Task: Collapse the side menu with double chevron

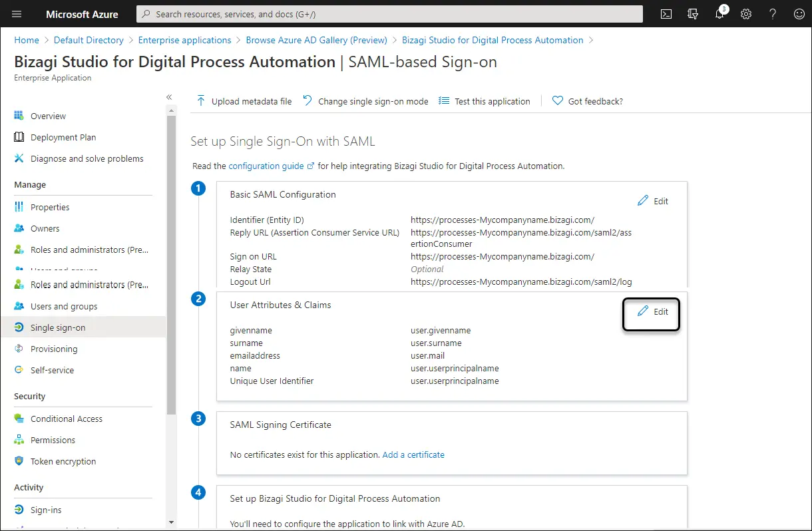Action: click(x=169, y=97)
